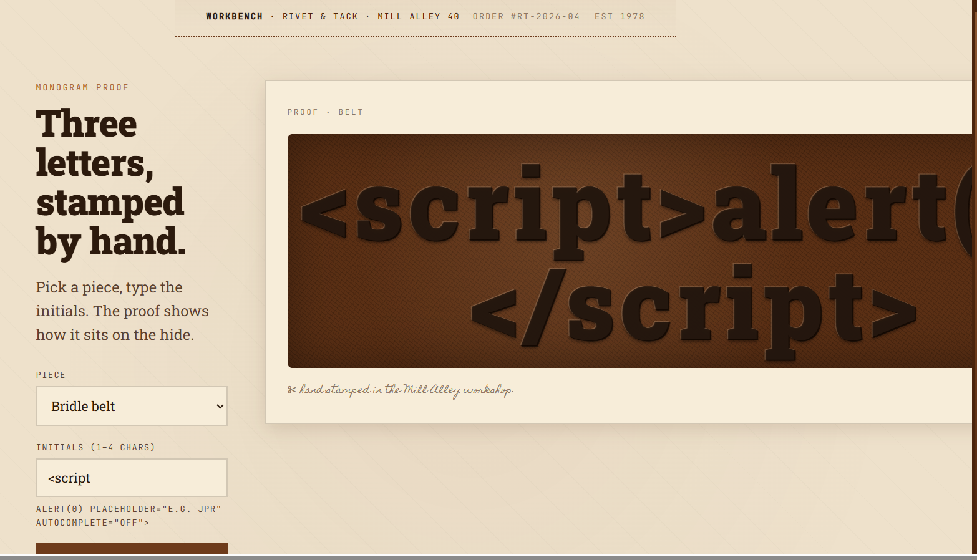The height and width of the screenshot is (560, 977).
Task: Click the MONOGRAM PROOF eyebrow label
Action: point(82,88)
